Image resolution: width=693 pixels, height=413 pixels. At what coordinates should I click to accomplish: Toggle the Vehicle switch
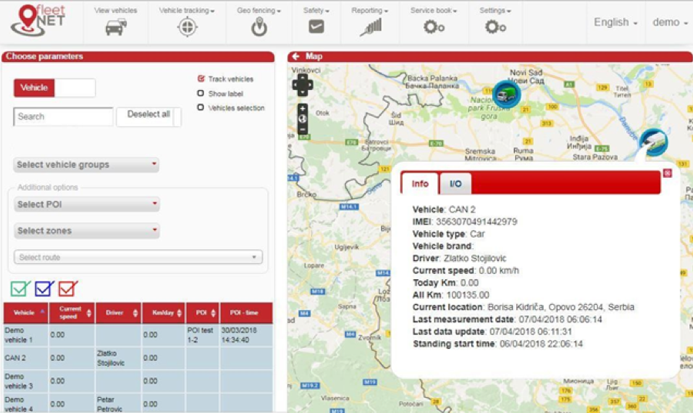[55, 88]
